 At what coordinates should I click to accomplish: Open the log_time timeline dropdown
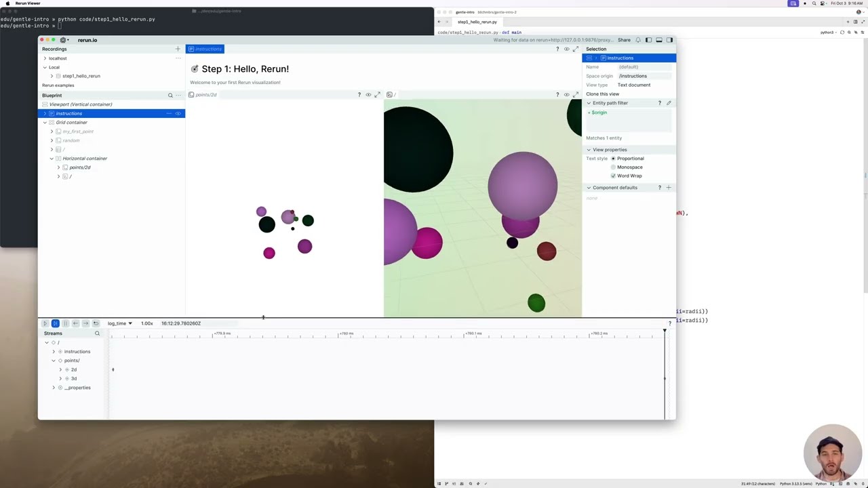(x=119, y=323)
